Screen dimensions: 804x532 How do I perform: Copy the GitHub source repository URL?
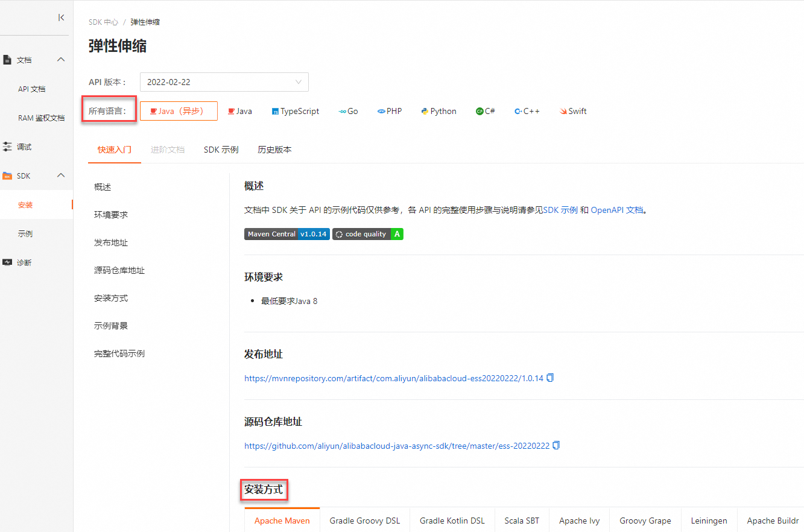click(556, 446)
